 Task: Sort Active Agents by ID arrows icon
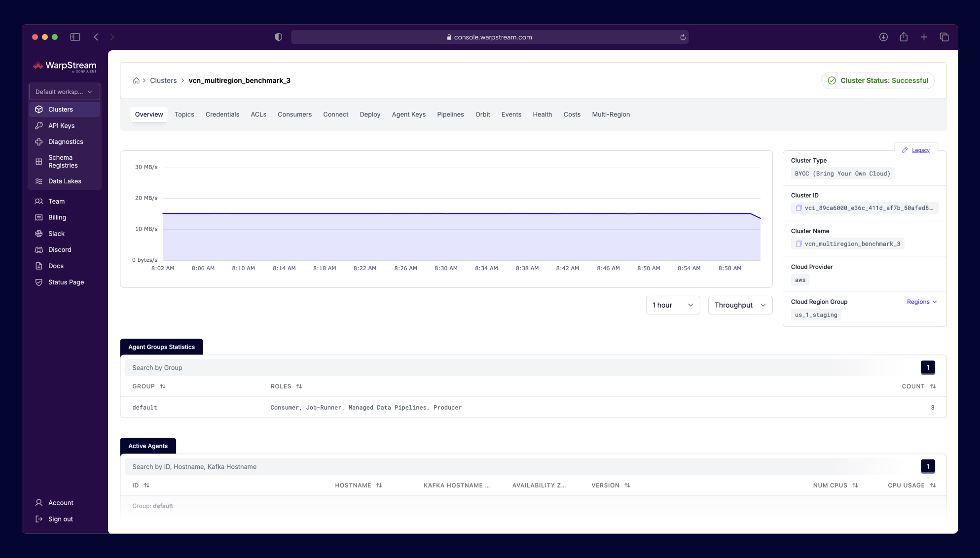(x=146, y=486)
